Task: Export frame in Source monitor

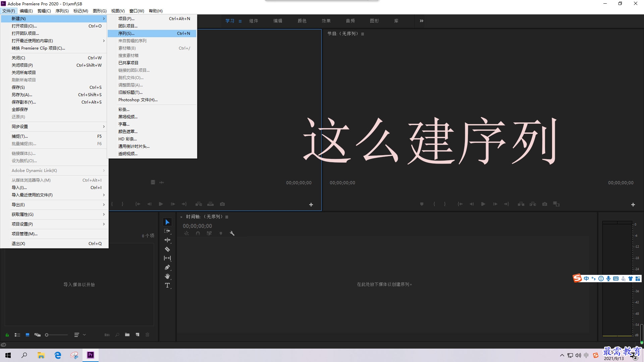Action: click(222, 204)
